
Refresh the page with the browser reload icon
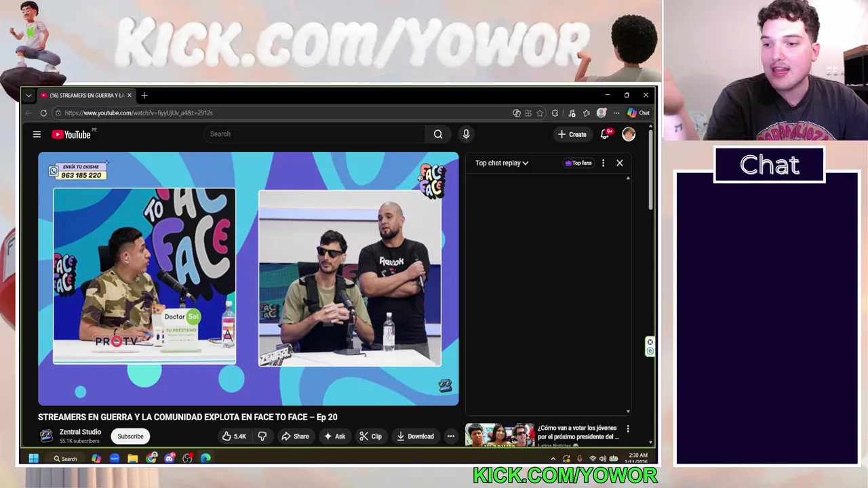pyautogui.click(x=43, y=113)
